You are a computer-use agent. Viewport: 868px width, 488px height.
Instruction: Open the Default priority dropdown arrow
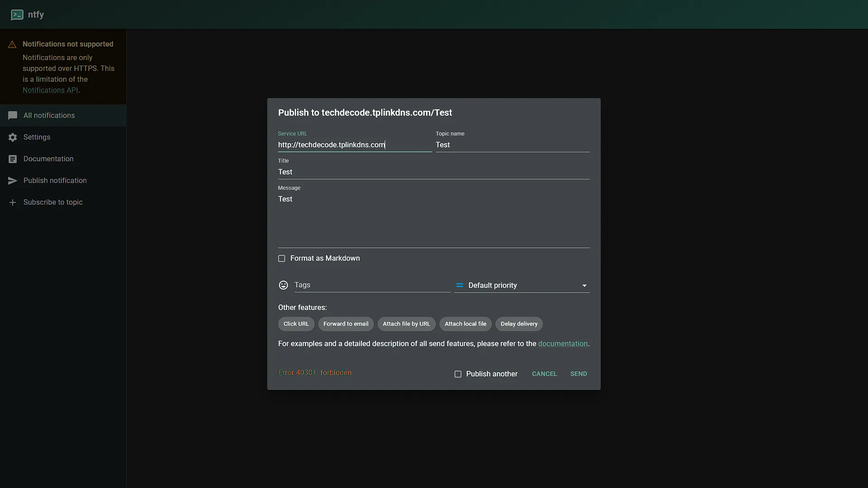584,286
